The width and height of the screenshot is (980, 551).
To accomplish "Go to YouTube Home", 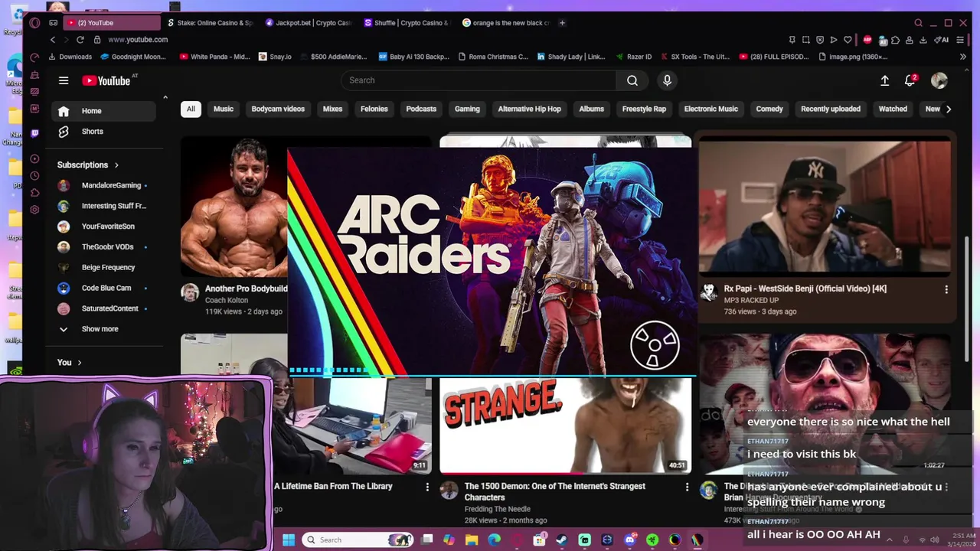I will coord(104,111).
